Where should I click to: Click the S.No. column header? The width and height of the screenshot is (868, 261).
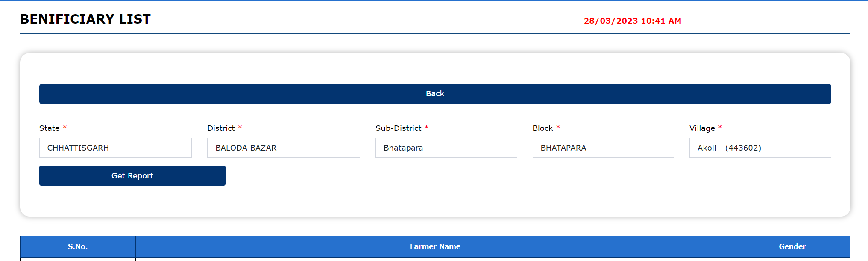click(x=78, y=246)
